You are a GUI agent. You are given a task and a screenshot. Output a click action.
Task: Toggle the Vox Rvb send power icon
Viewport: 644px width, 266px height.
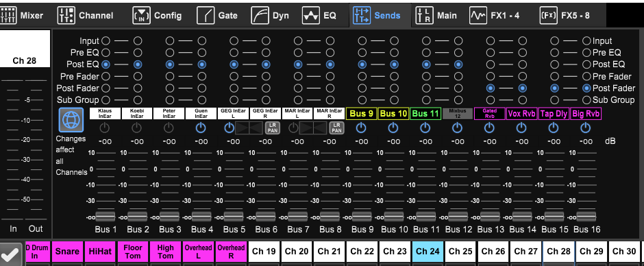point(521,128)
